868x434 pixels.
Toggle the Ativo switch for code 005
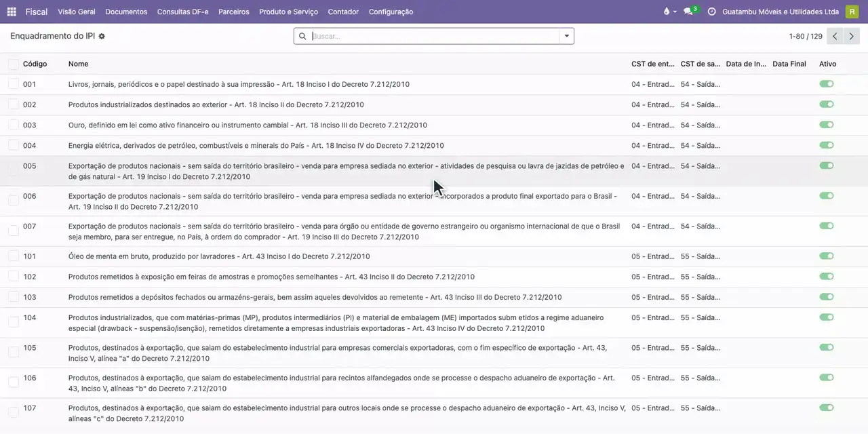tap(826, 165)
